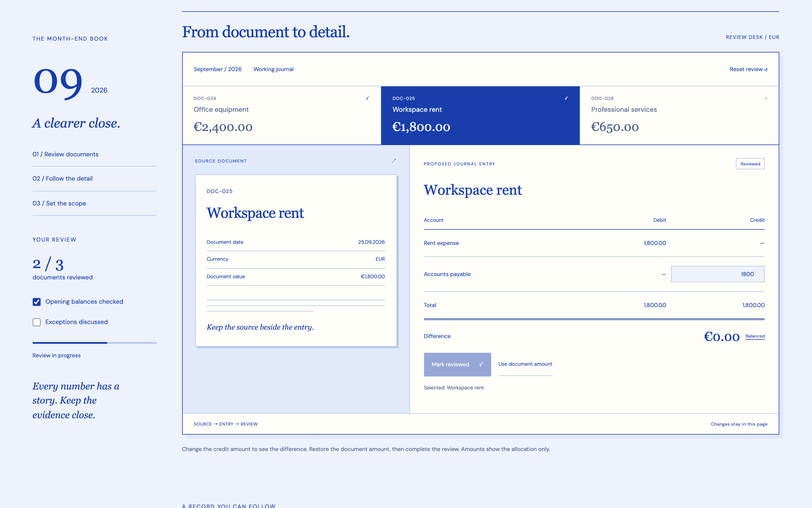812x508 pixels.
Task: Click the review progress bar
Action: point(95,343)
